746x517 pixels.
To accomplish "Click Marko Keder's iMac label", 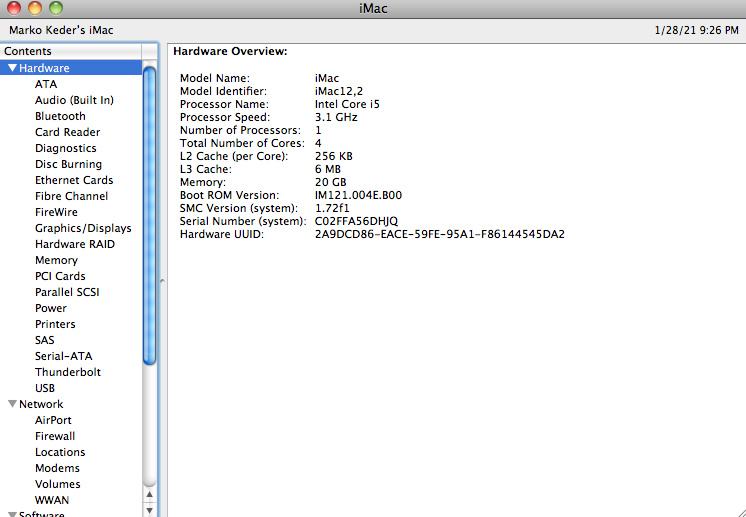I will 61,30.
